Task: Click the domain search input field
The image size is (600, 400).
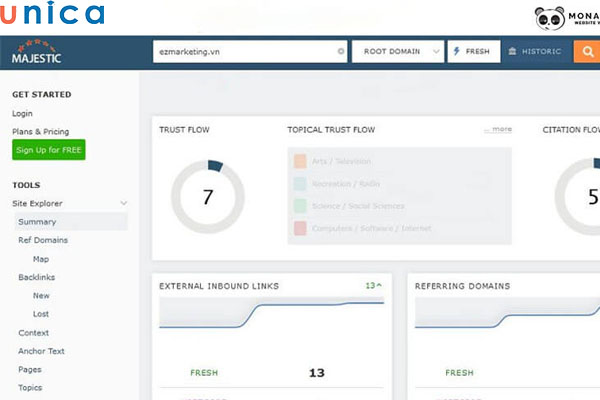Action: coord(245,51)
